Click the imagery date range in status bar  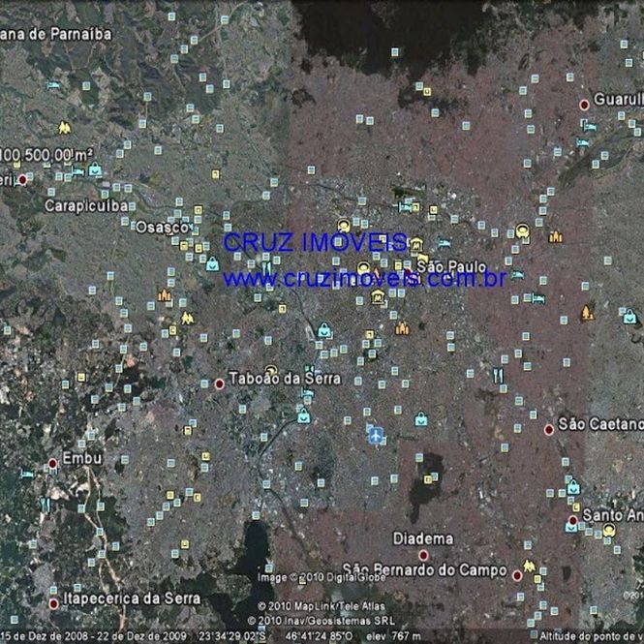pyautogui.click(x=93, y=636)
